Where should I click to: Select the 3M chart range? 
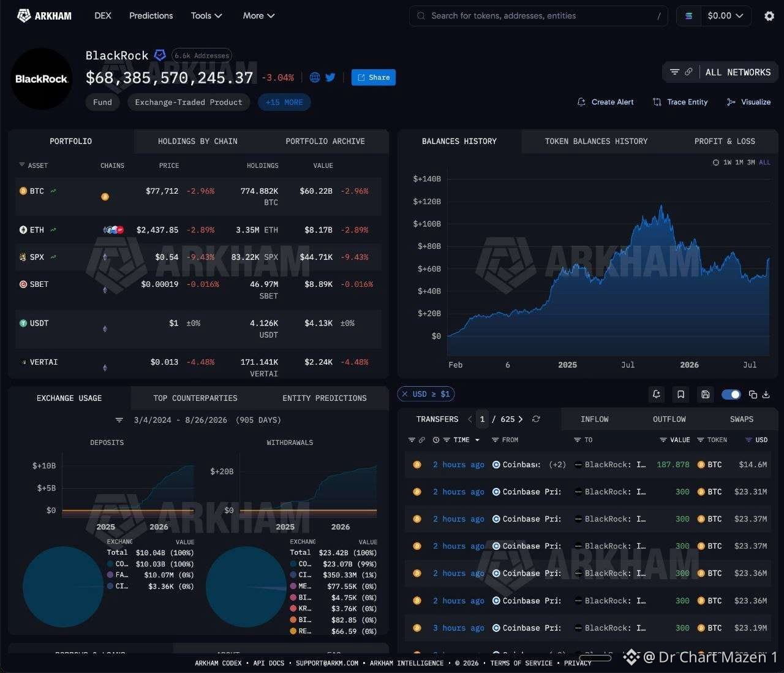click(x=751, y=162)
